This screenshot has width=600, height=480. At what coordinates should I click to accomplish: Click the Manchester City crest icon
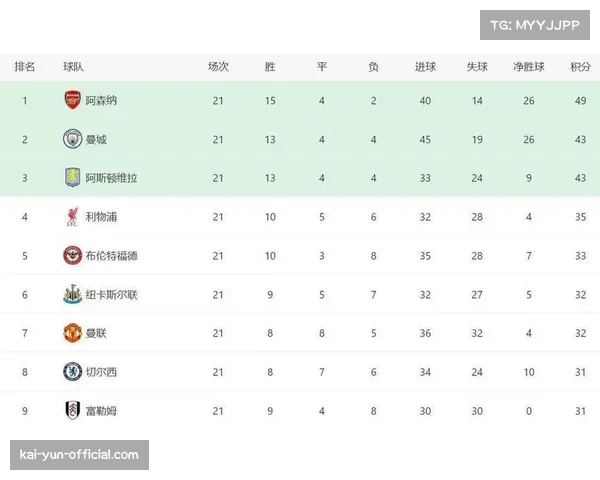[x=72, y=139]
